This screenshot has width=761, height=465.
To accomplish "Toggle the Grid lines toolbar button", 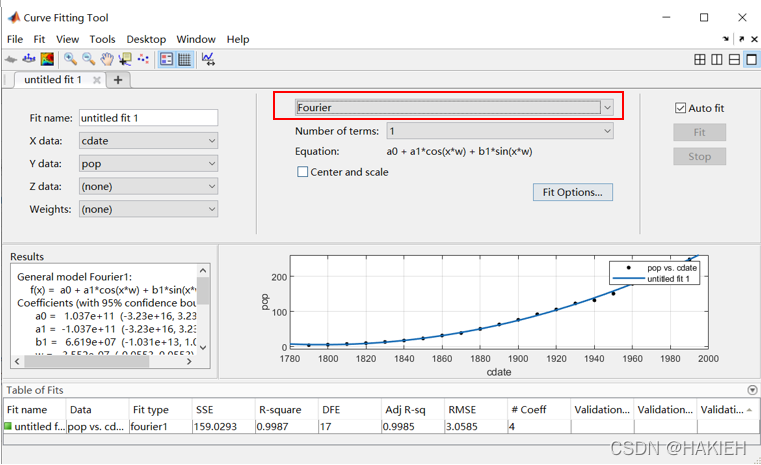I will tap(184, 59).
